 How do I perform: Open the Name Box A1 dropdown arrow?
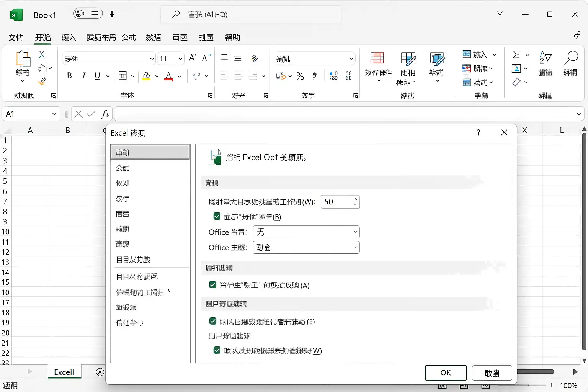pos(54,114)
